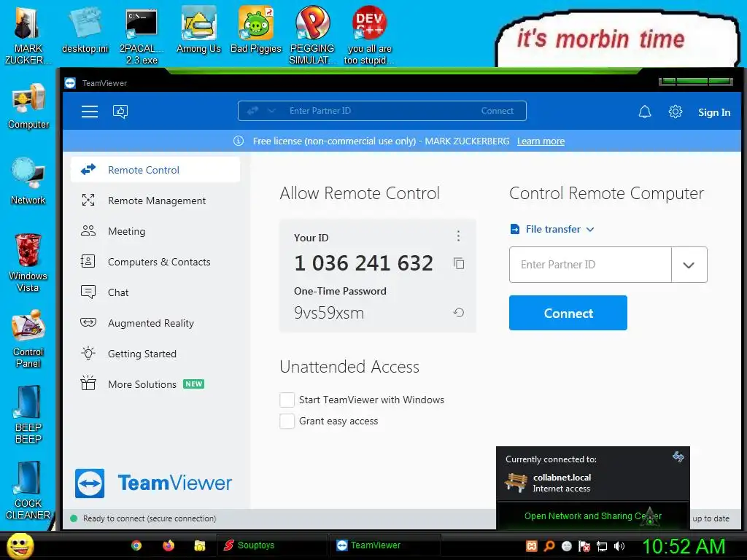Click the info icon in license banner
747x560 pixels.
click(239, 141)
